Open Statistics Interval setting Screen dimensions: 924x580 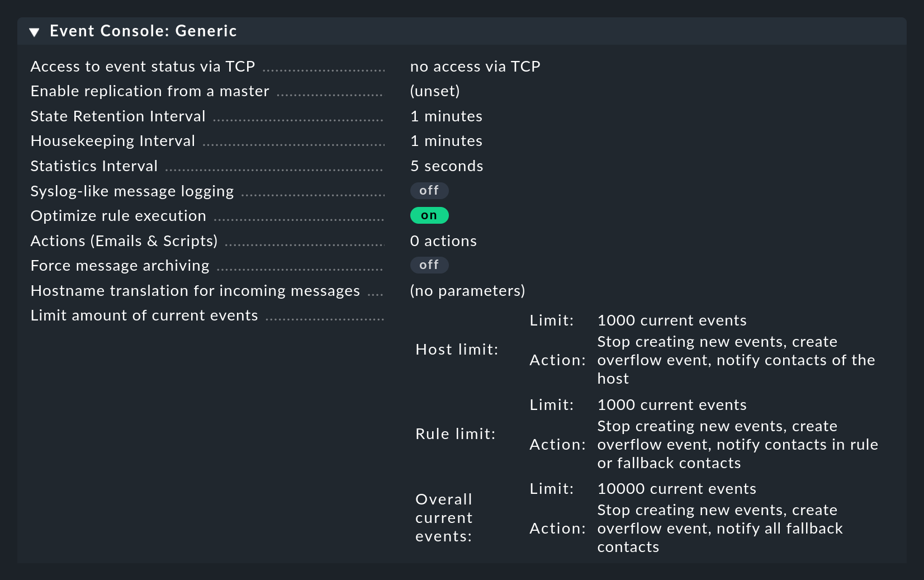pyautogui.click(x=94, y=166)
